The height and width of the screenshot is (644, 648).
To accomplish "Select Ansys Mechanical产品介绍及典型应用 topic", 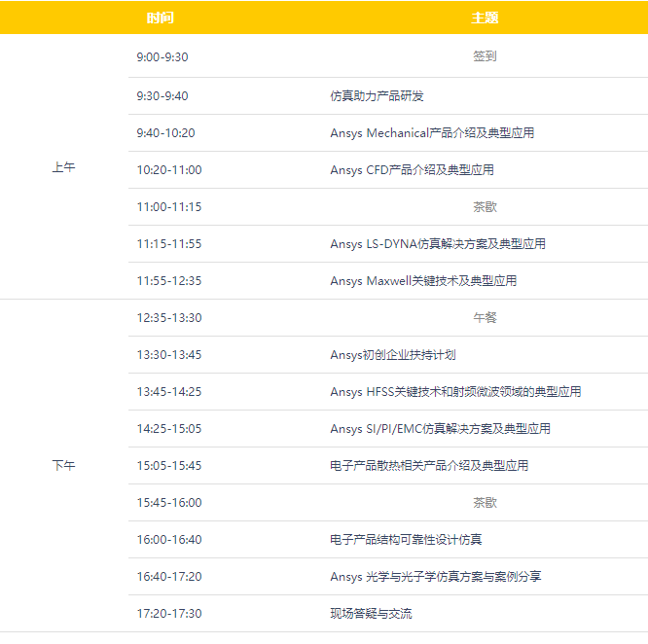I will click(x=432, y=133).
